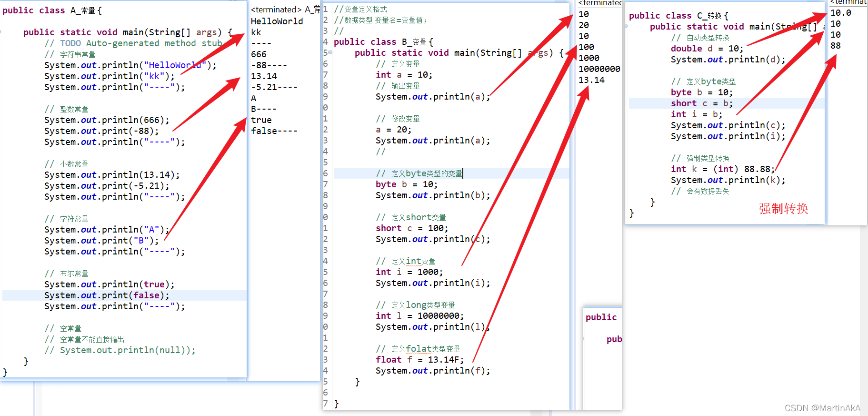The width and height of the screenshot is (868, 416).
Task: Click the System.out.print("B") line
Action: tap(101, 241)
